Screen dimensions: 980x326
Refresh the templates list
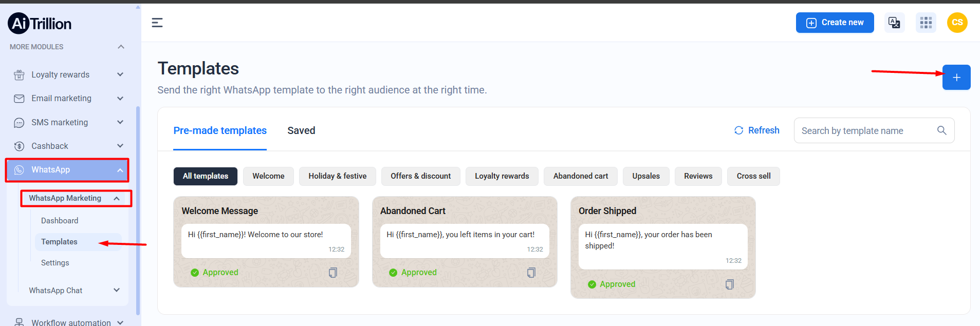coord(757,130)
